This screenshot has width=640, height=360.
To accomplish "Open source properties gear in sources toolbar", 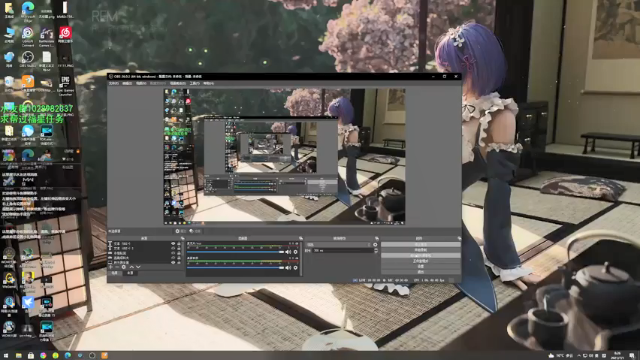I will point(124,267).
